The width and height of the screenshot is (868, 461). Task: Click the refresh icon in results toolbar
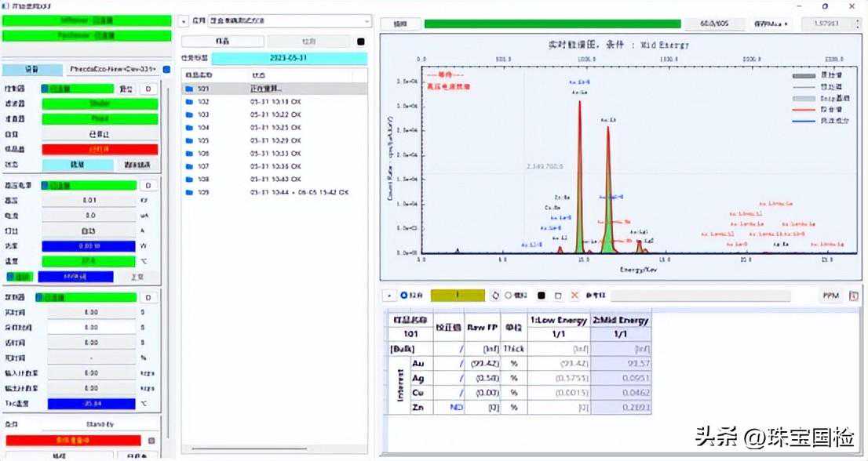click(x=495, y=296)
